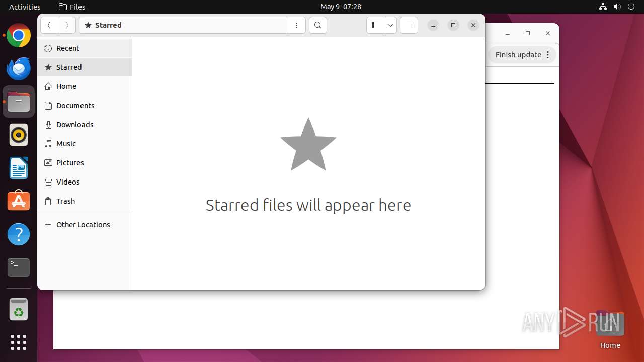
Task: Open the Activities overview
Action: pos(25,7)
